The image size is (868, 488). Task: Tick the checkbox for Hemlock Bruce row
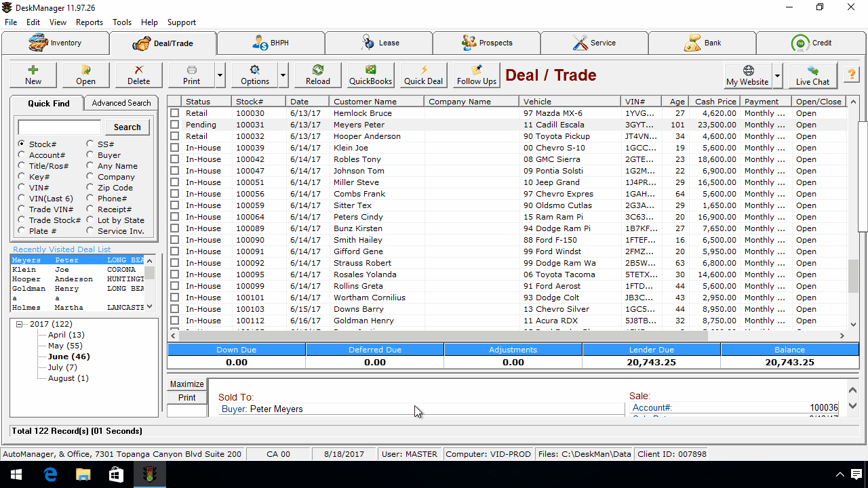point(174,113)
